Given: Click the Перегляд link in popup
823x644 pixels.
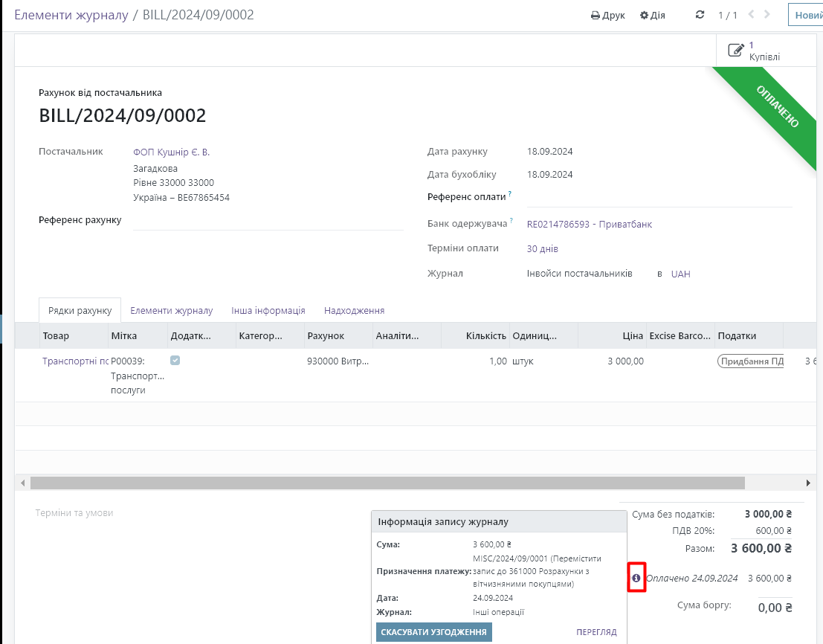Looking at the screenshot, I should click(596, 632).
